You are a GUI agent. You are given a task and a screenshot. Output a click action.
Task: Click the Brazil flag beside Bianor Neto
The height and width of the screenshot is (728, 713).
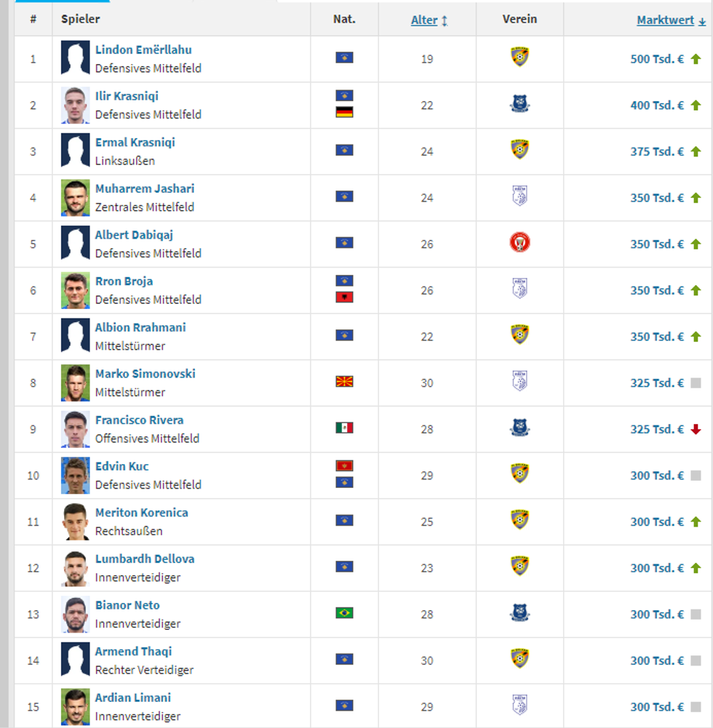343,614
